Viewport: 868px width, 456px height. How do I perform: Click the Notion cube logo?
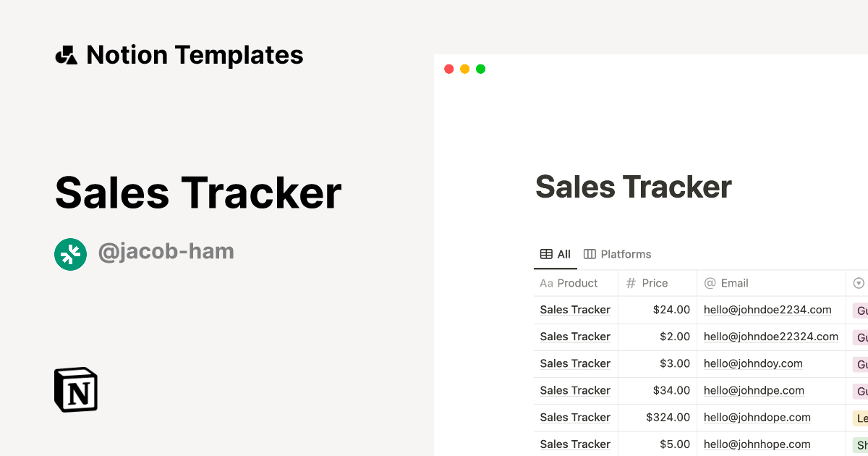point(76,389)
